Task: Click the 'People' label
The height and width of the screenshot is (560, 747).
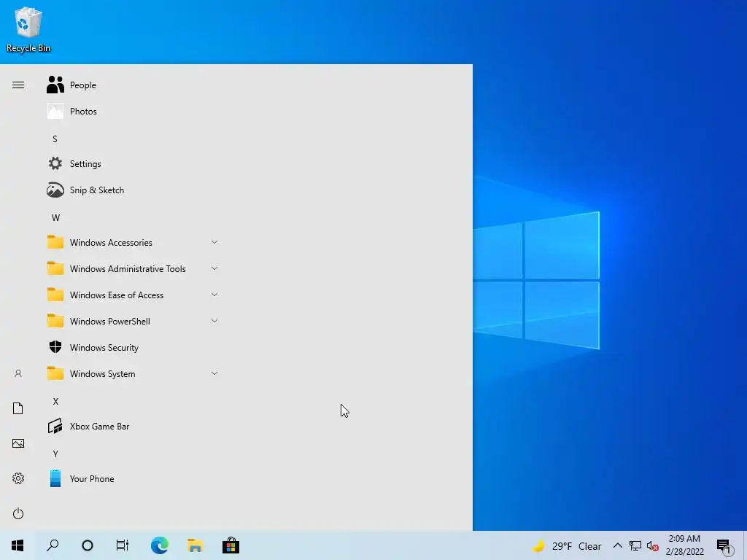Action: tap(83, 85)
